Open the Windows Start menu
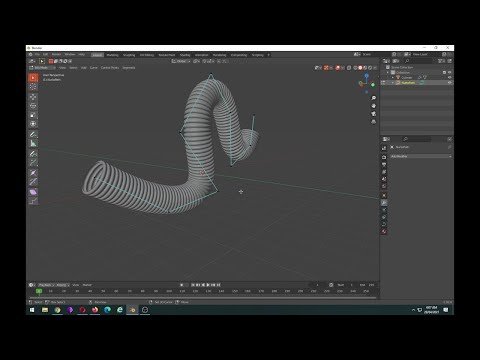The height and width of the screenshot is (360, 480). coord(32,310)
